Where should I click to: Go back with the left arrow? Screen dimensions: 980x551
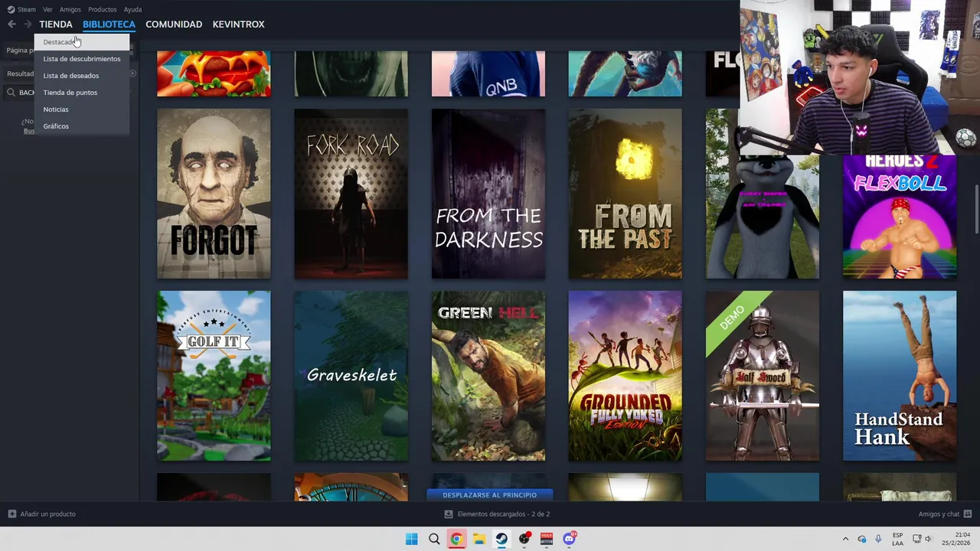11,24
